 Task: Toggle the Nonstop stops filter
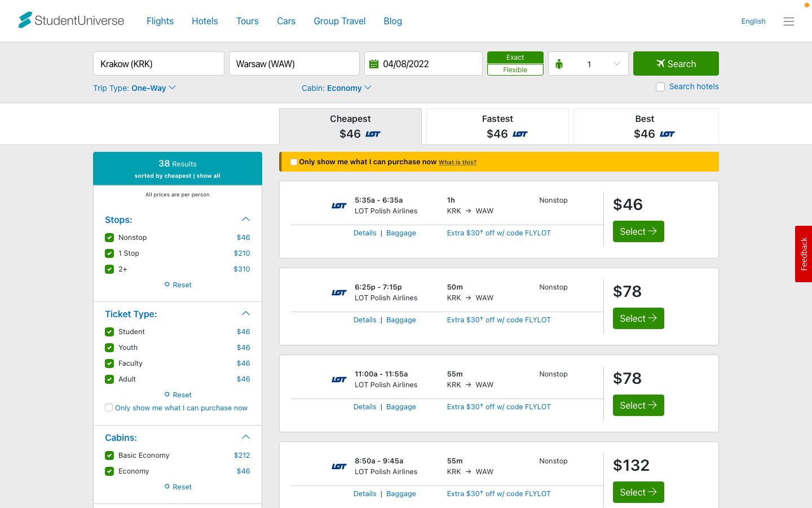click(109, 238)
